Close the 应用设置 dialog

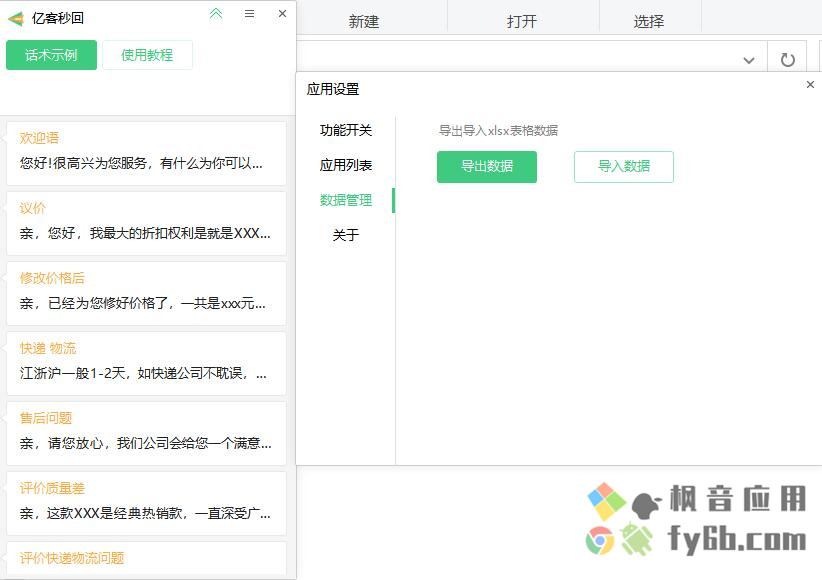tap(810, 84)
